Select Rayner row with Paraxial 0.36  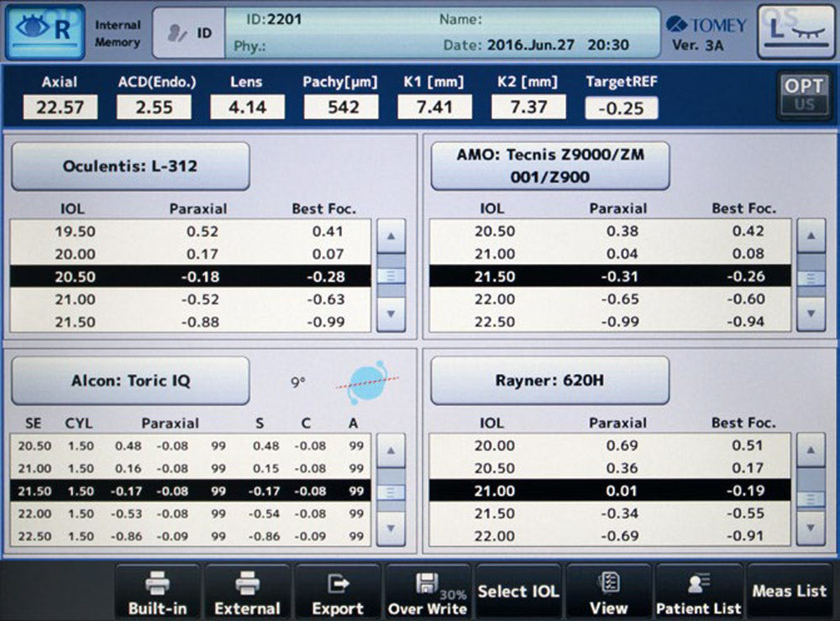pyautogui.click(x=610, y=468)
